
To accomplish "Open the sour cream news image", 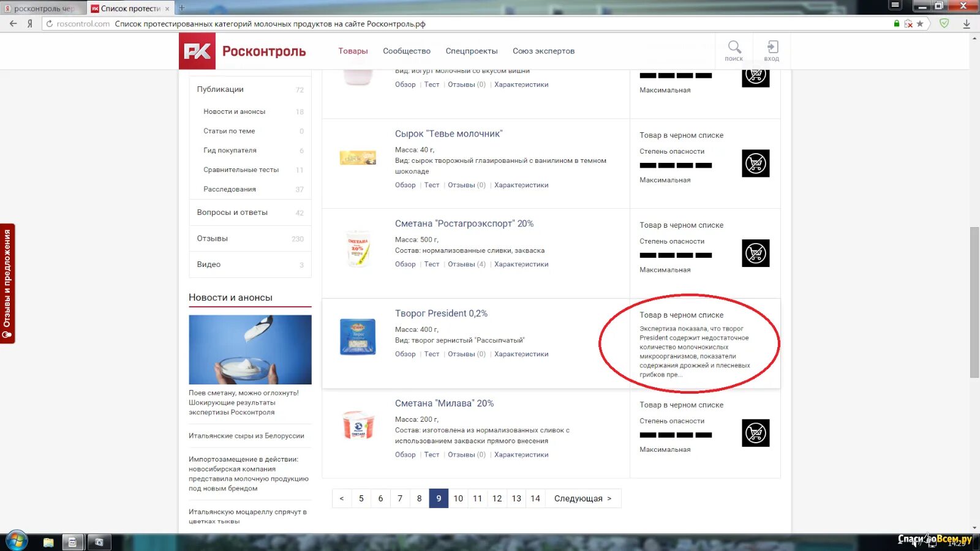I will point(250,350).
